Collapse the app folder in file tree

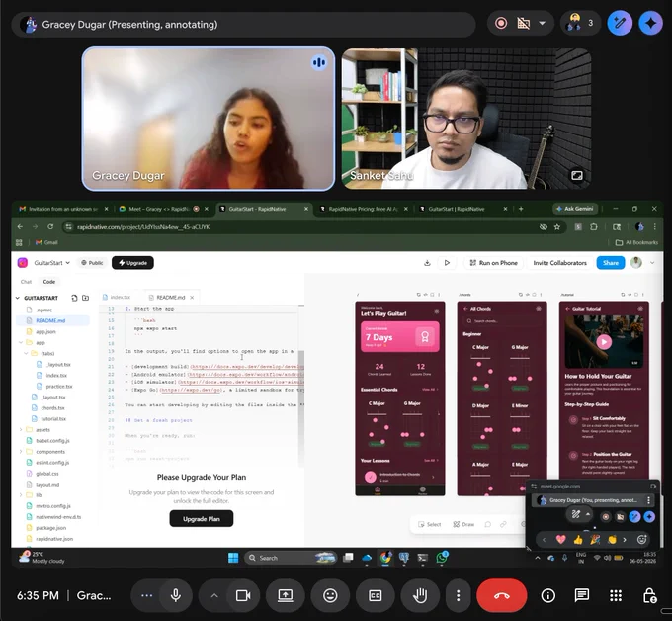click(x=21, y=343)
